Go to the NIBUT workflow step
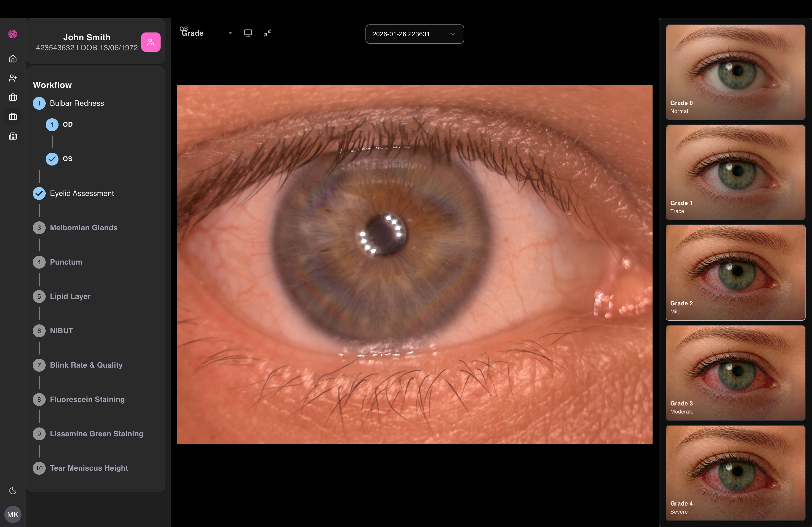 [x=61, y=331]
